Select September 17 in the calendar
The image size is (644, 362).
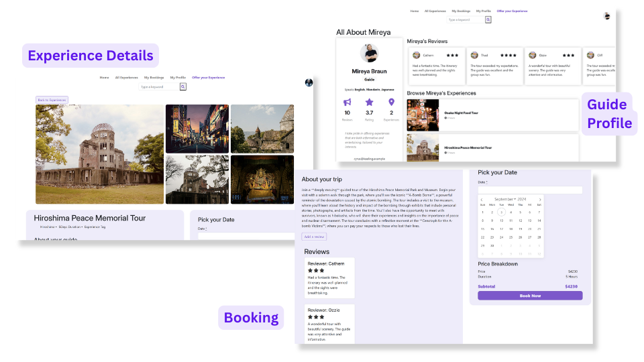tap(502, 229)
